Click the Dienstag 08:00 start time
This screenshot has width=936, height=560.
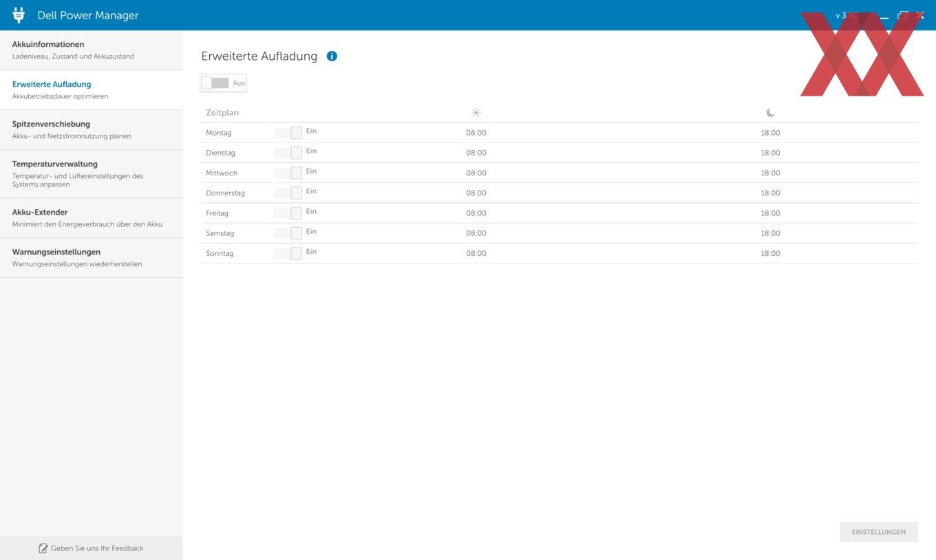[476, 153]
